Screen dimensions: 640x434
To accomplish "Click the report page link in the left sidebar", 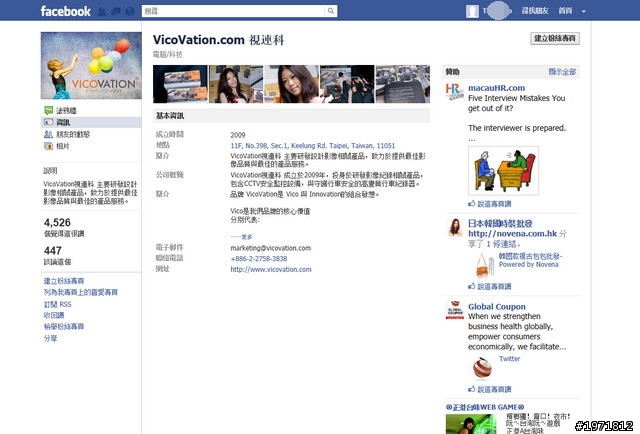I will [64, 326].
